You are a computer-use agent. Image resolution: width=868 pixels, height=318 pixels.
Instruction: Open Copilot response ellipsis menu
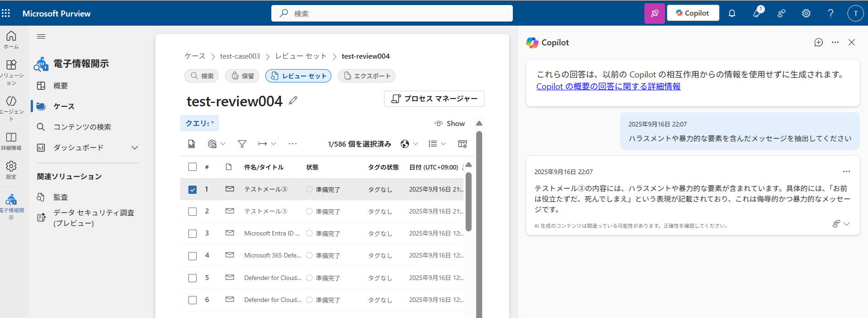pos(846,171)
